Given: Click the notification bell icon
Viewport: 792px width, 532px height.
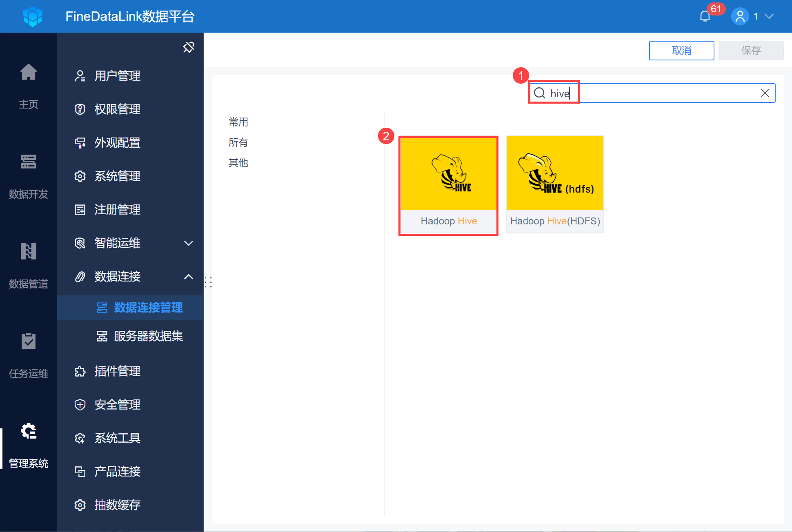Looking at the screenshot, I should tap(705, 16).
